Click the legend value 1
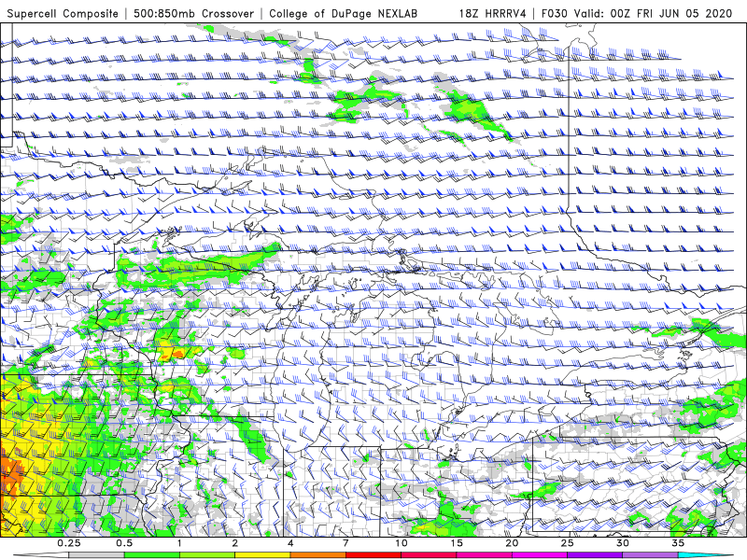This screenshot has height=560, width=747. tap(179, 543)
